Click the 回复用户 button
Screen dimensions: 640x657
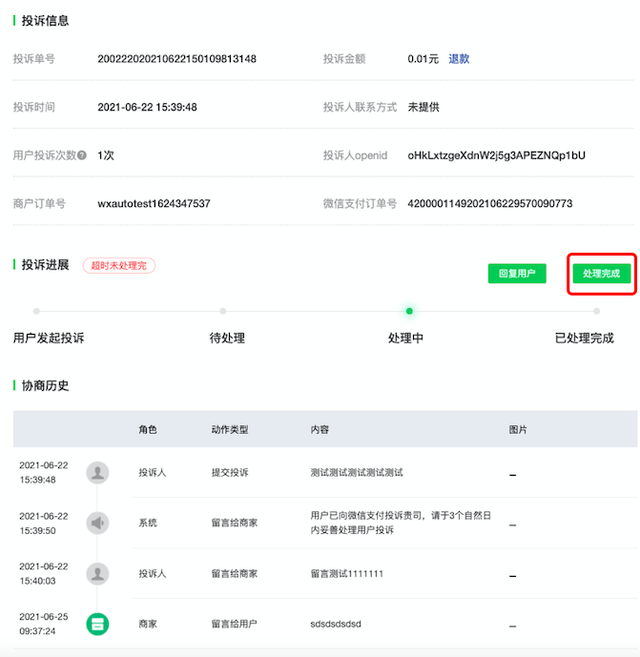click(517, 274)
